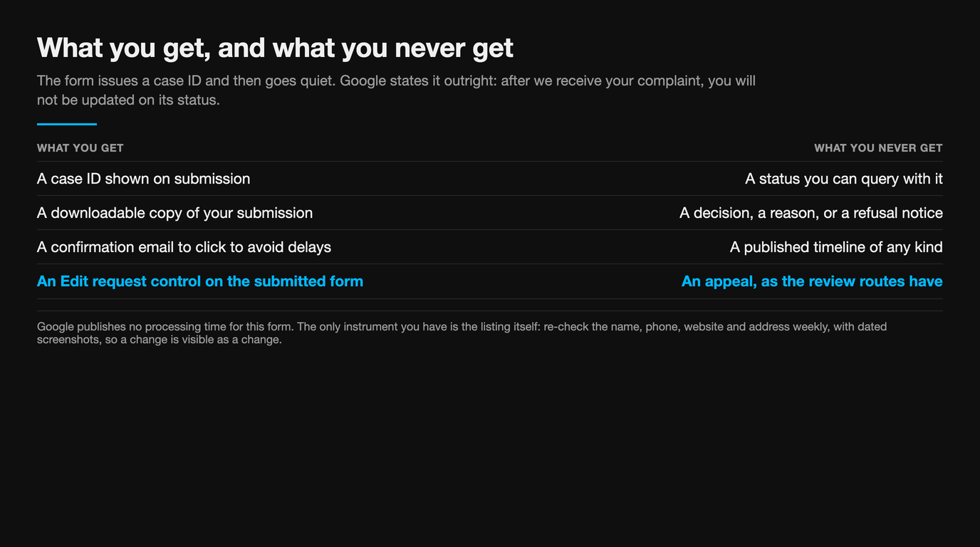
Task: Click "A decision, a reason, or a refusal notice"
Action: coord(811,213)
